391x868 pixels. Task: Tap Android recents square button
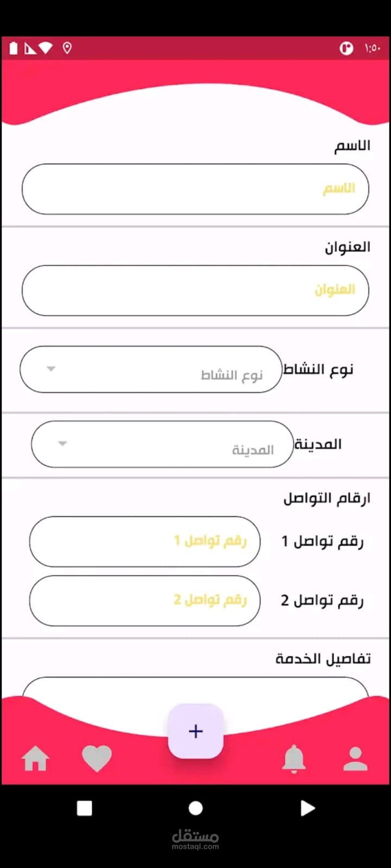[x=85, y=808]
